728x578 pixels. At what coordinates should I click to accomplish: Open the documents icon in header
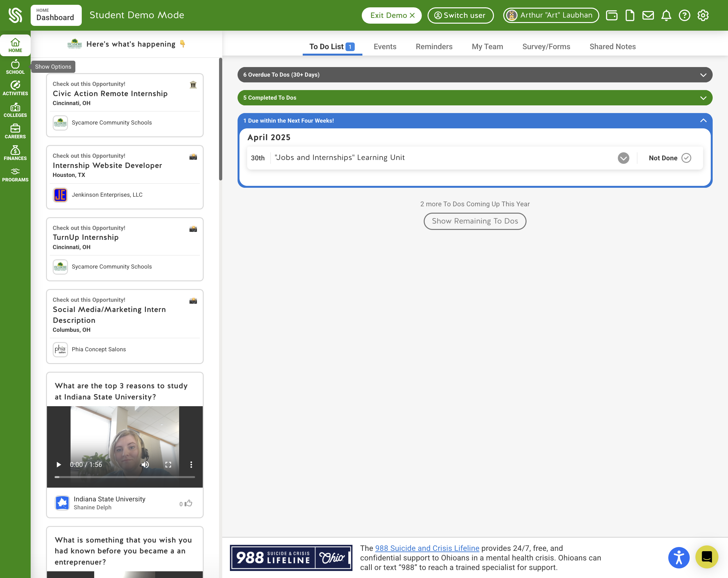630,16
